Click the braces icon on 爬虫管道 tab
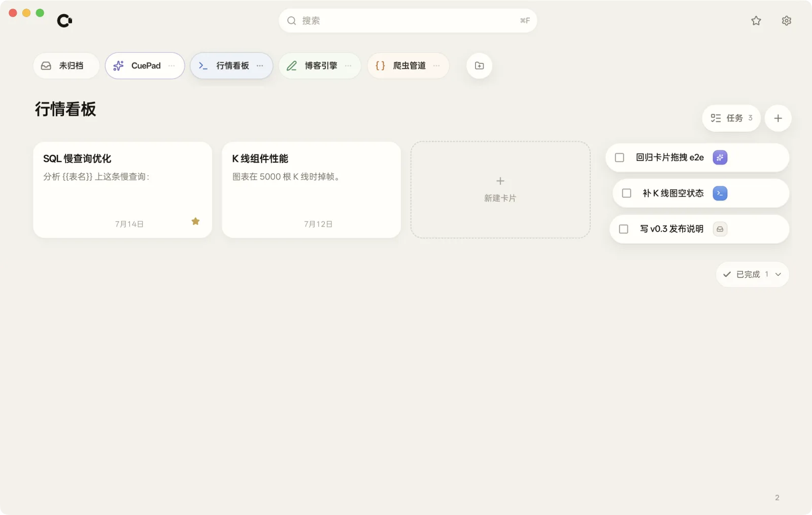The image size is (812, 515). pyautogui.click(x=380, y=66)
